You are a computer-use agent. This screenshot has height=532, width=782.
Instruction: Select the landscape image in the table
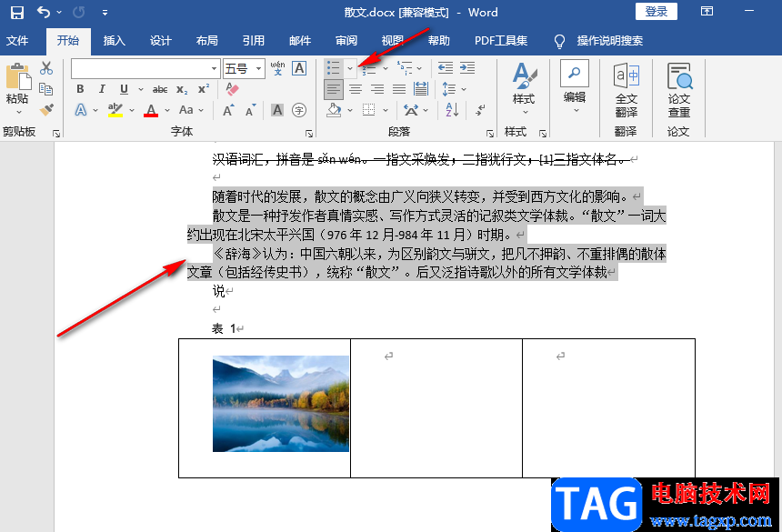click(x=281, y=404)
